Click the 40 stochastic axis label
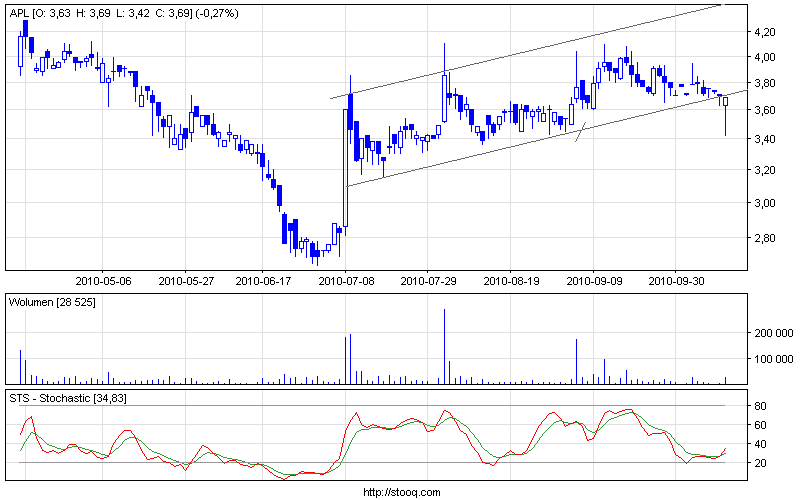 pos(760,444)
